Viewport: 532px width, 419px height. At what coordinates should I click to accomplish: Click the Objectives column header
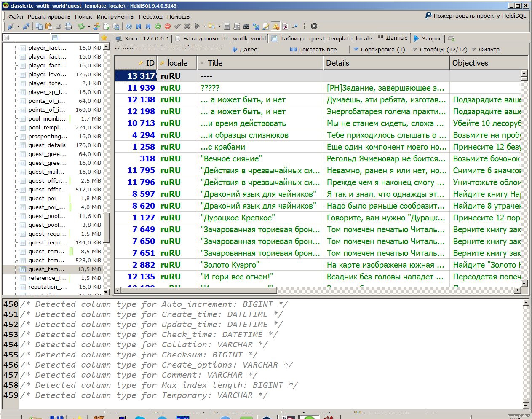[x=489, y=63]
